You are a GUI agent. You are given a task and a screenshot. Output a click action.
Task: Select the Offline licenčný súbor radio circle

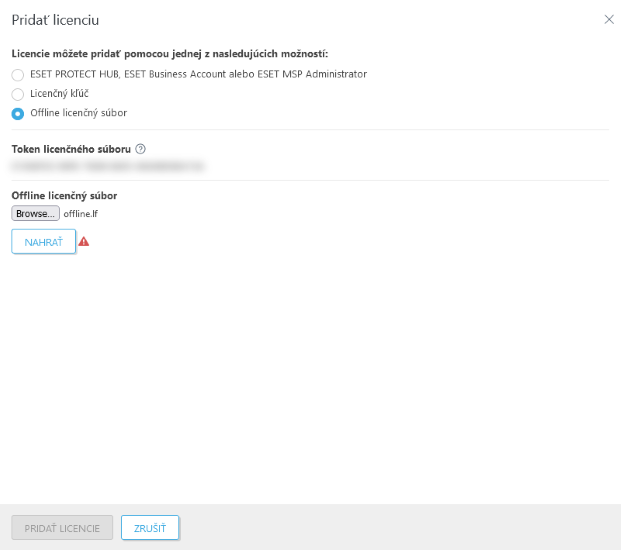(17, 113)
